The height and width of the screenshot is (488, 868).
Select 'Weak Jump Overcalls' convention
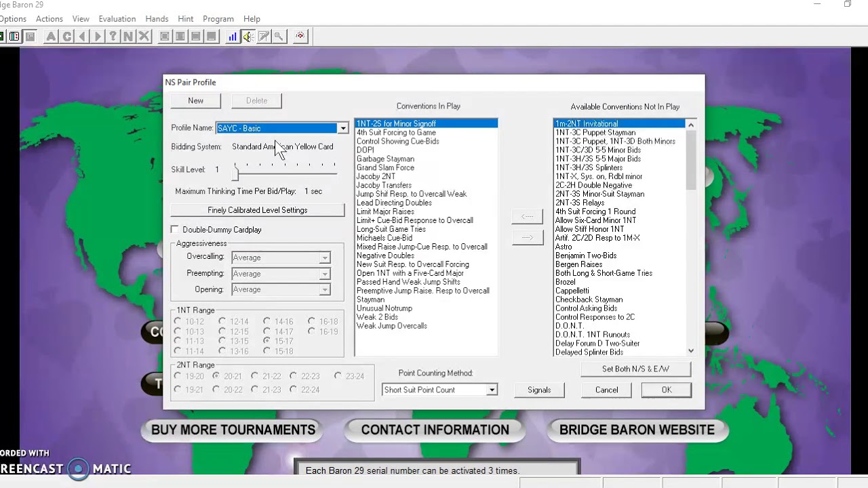click(x=426, y=326)
